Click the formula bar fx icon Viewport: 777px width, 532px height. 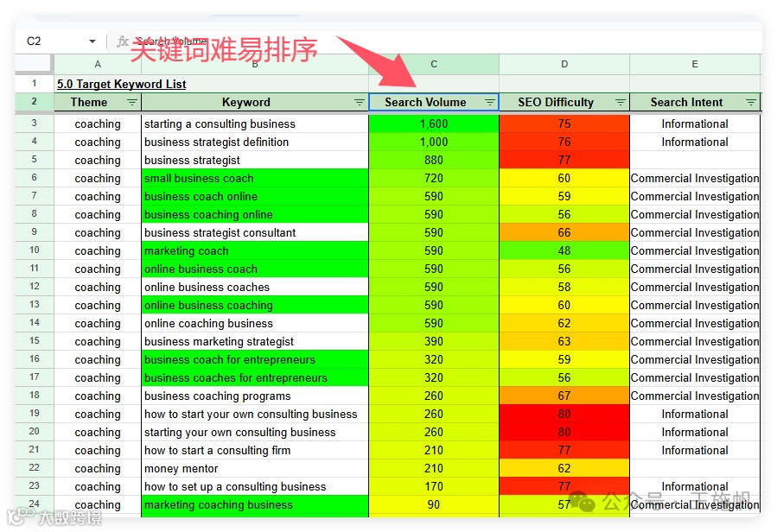[x=123, y=41]
